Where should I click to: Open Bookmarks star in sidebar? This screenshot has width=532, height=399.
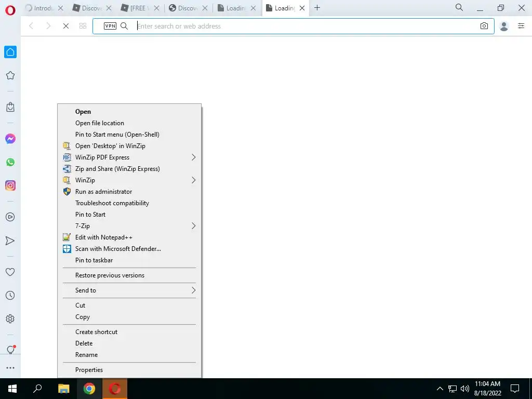click(10, 75)
